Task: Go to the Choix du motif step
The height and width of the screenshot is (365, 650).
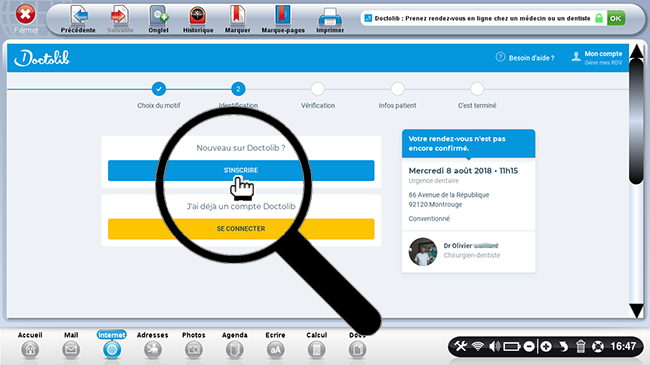Action: pos(158,89)
